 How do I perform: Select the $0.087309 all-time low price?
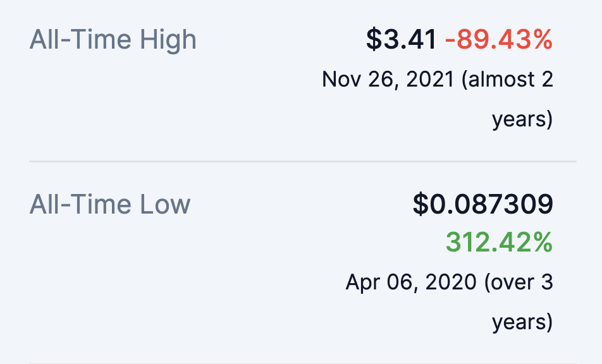(x=483, y=204)
